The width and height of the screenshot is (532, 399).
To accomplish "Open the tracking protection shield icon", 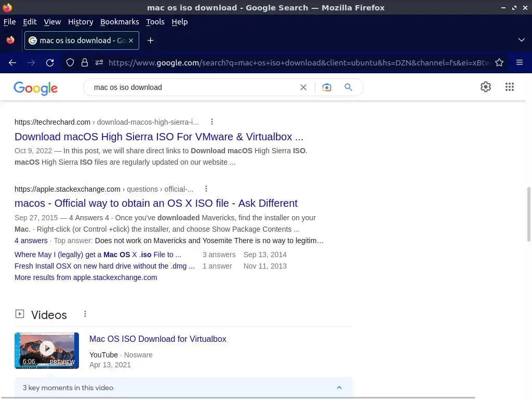I will point(70,62).
